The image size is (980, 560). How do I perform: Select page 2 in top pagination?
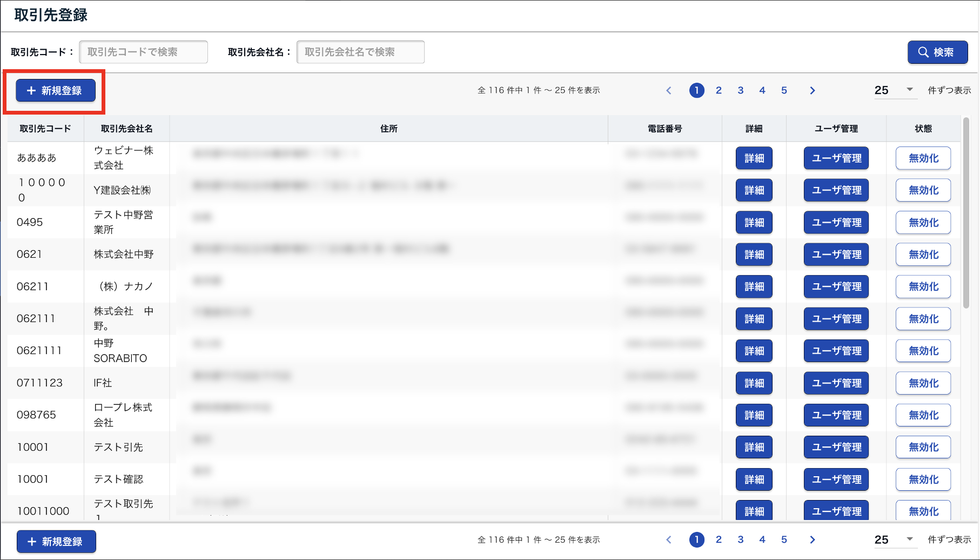coord(719,91)
